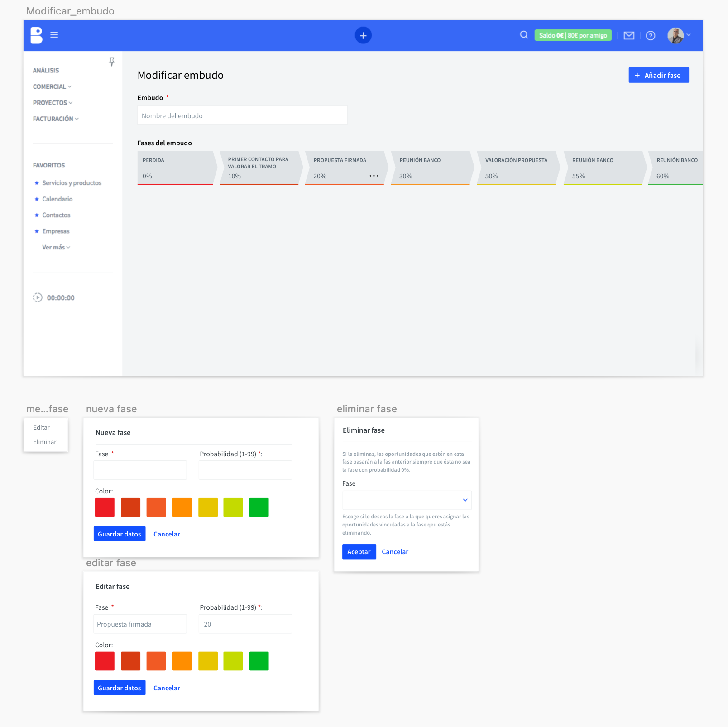Expand Ver más in favorites
Screen dimensions: 728x727
(x=56, y=247)
